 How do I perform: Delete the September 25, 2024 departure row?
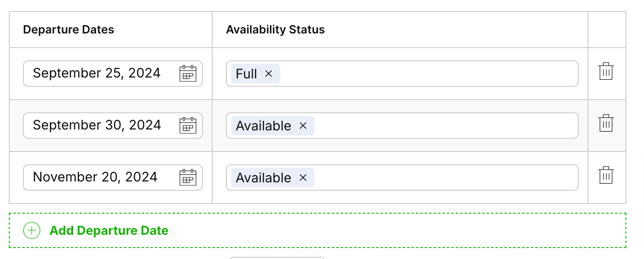click(606, 71)
